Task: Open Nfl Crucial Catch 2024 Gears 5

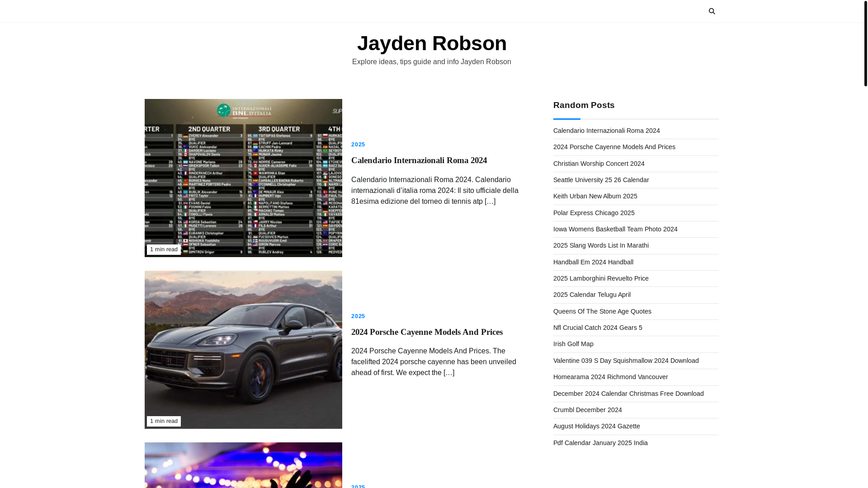Action: 598,328
